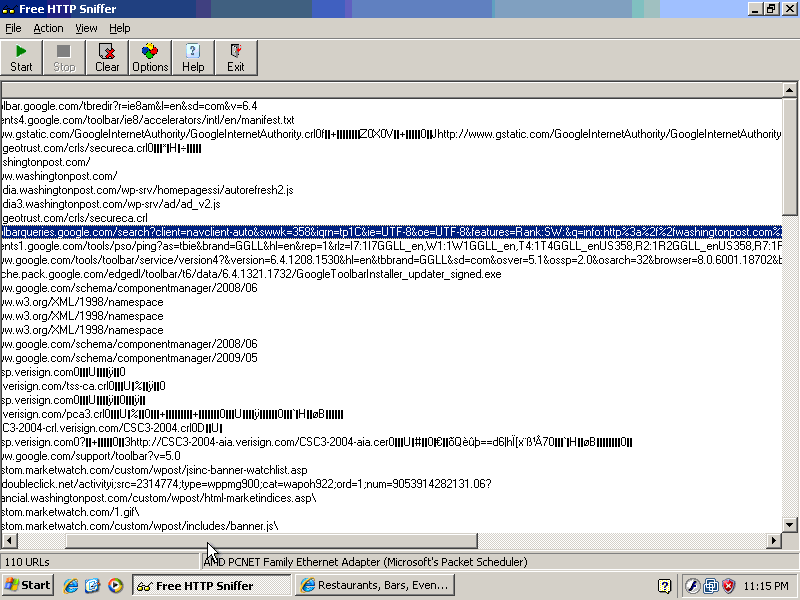Select the html-marketindices.asp row

[x=391, y=498]
